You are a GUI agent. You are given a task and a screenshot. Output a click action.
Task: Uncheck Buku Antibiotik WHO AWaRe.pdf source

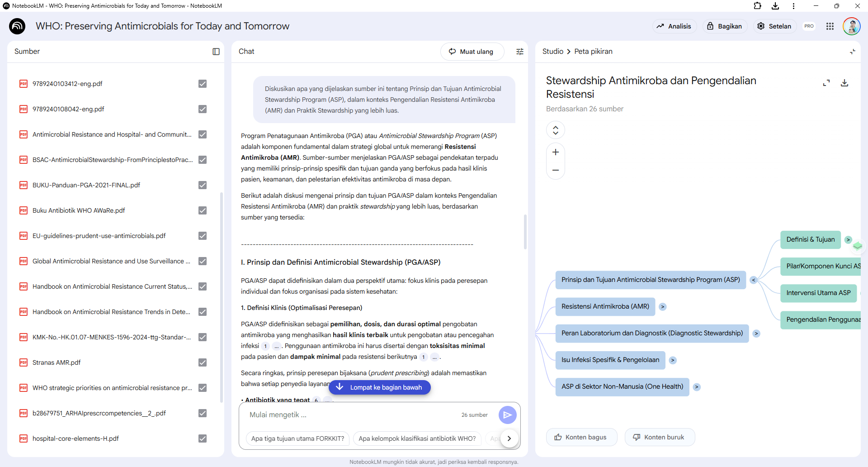point(203,210)
